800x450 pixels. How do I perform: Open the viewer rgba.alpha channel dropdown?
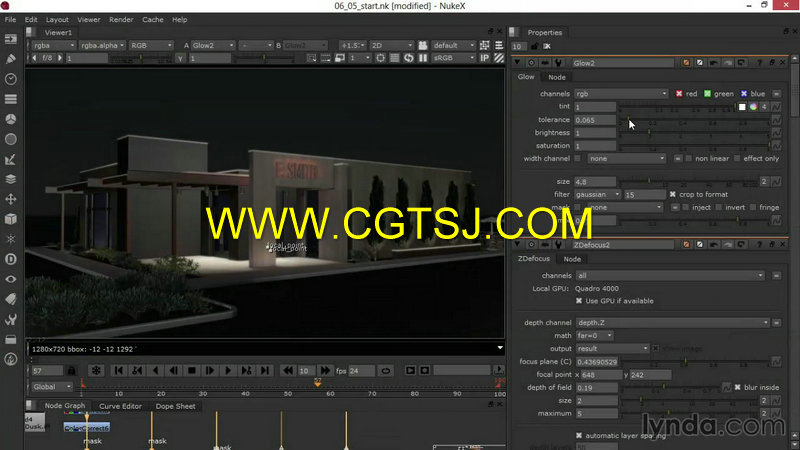[103, 45]
